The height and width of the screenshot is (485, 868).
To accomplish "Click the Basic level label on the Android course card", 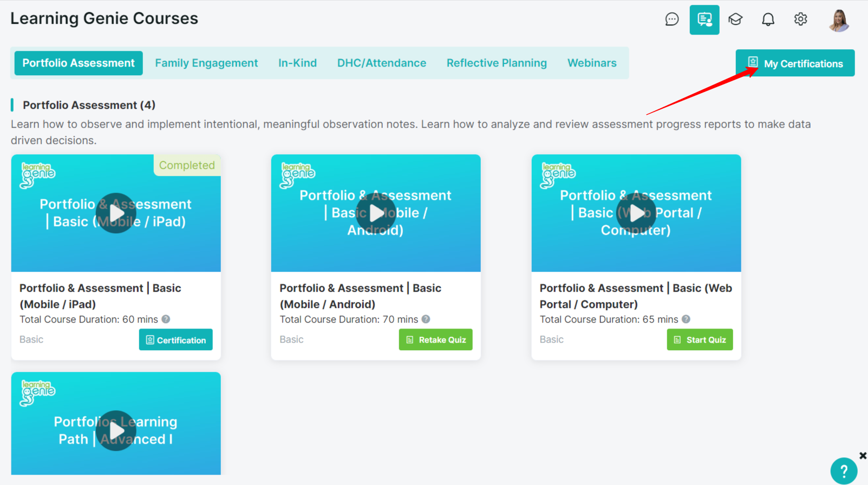I will [x=291, y=339].
